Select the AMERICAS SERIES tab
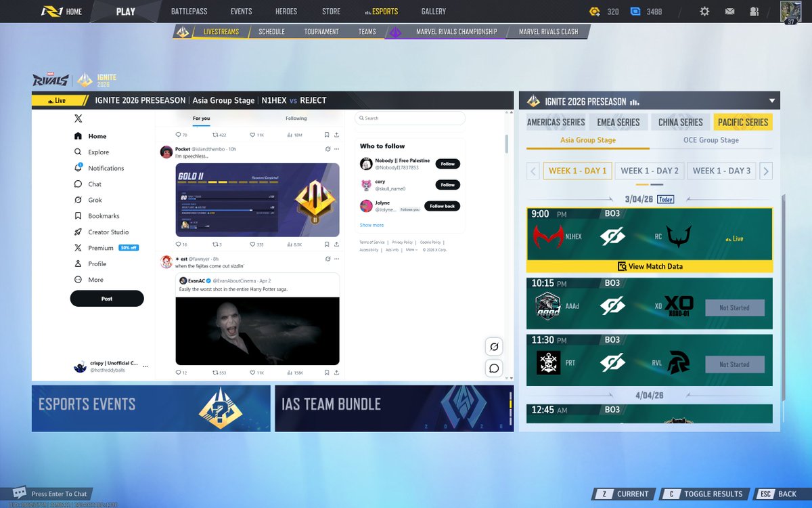 pos(556,122)
